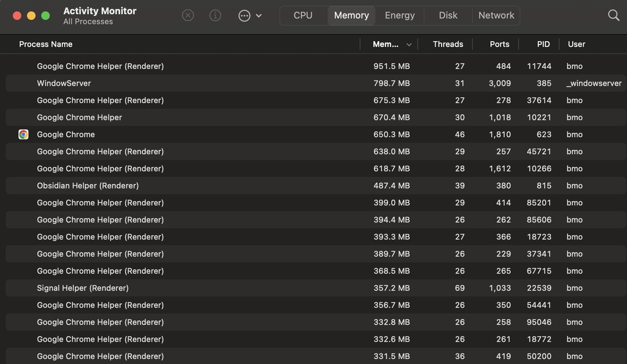Sort by User column header
The height and width of the screenshot is (364, 627).
pyautogui.click(x=576, y=44)
